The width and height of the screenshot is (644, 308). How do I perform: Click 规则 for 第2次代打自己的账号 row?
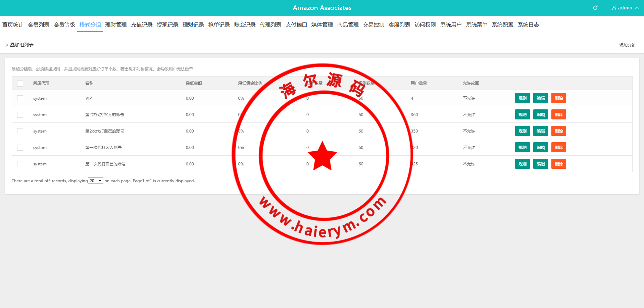coord(523,131)
